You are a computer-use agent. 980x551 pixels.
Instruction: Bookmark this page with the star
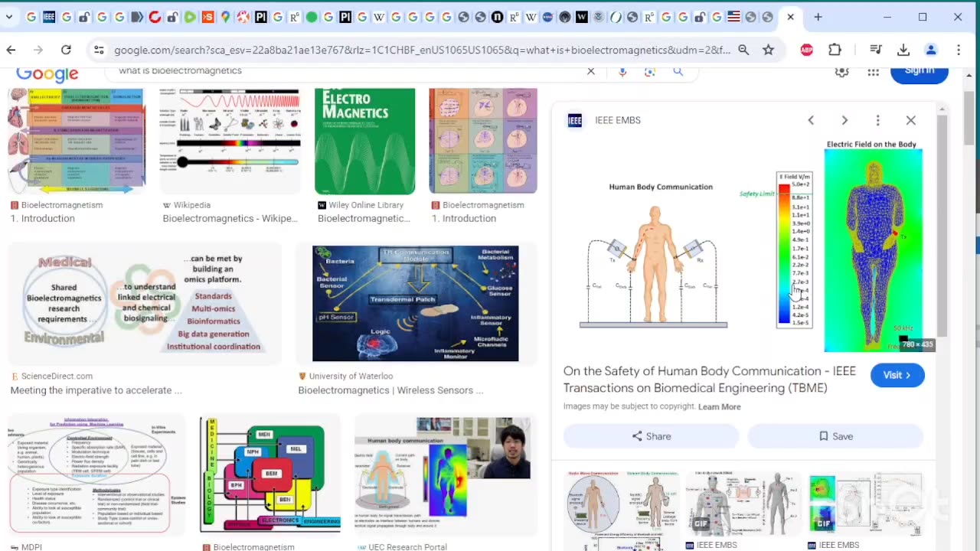[768, 50]
